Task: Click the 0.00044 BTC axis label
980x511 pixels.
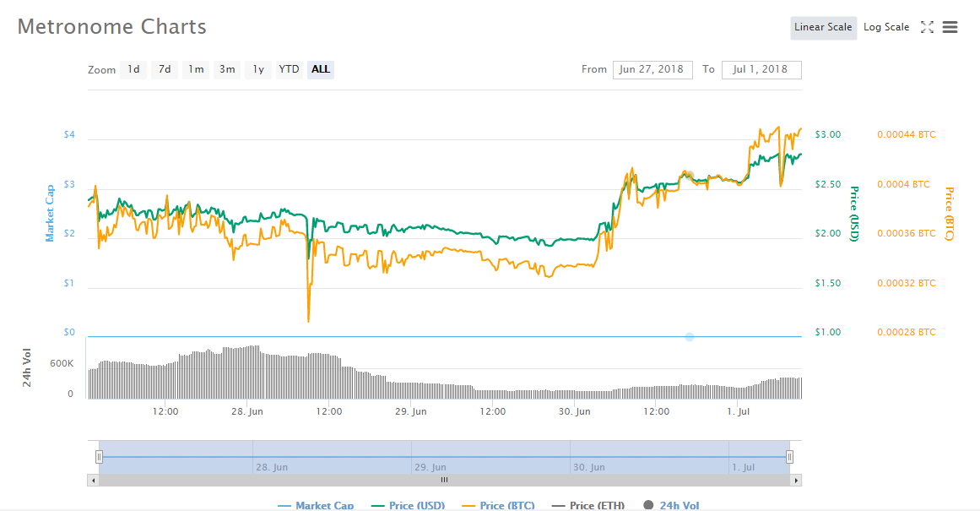Action: (907, 134)
